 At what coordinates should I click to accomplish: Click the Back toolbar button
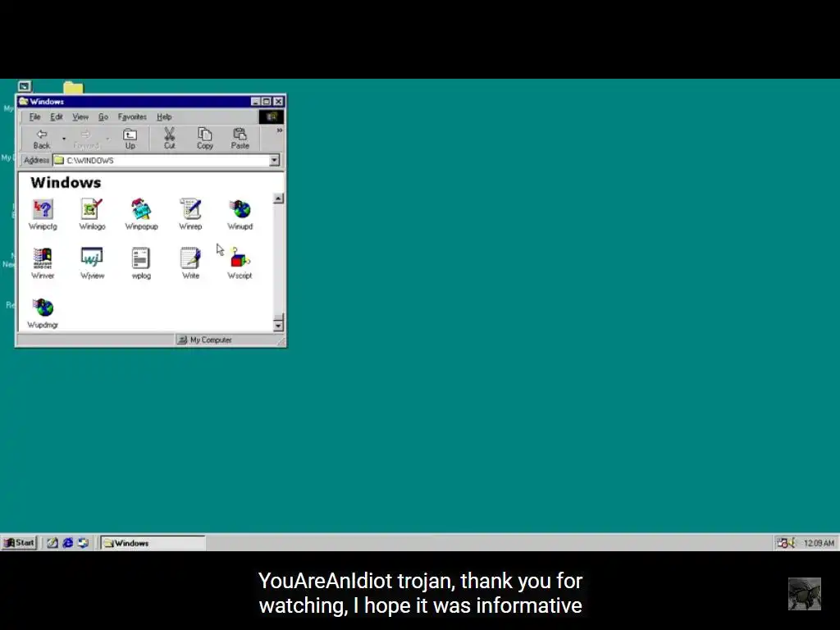point(41,139)
